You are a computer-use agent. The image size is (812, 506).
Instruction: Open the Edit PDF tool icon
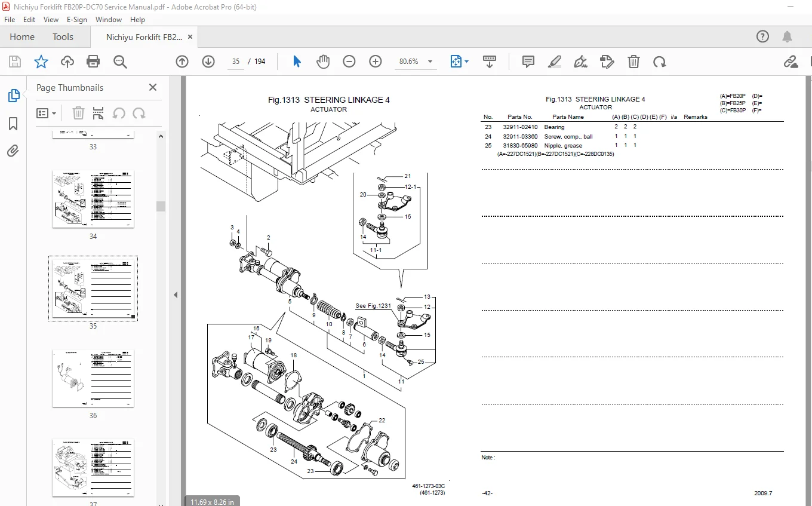click(607, 62)
